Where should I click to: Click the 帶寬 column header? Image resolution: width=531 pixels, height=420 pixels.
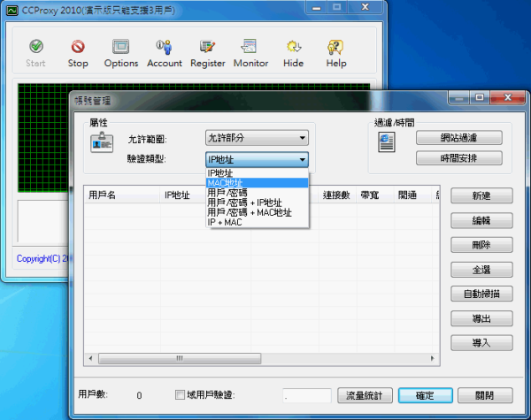pyautogui.click(x=374, y=195)
